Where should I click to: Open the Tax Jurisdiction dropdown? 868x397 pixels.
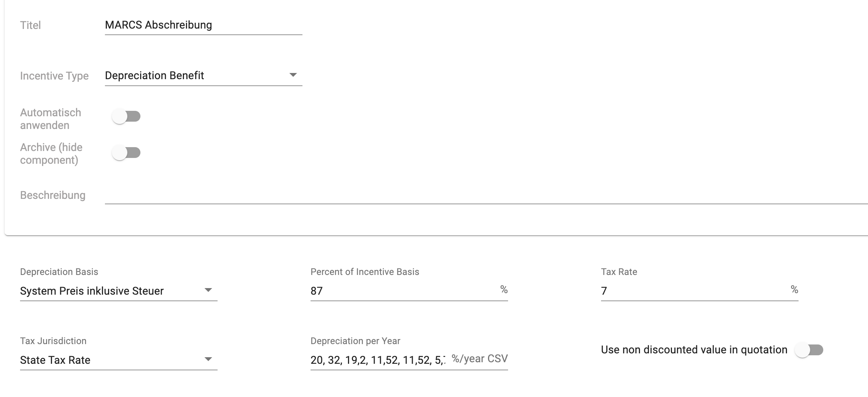118,360
